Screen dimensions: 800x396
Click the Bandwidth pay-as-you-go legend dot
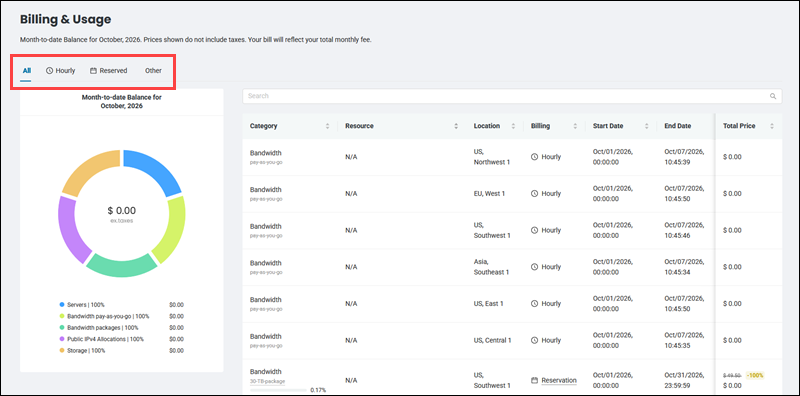(x=62, y=316)
